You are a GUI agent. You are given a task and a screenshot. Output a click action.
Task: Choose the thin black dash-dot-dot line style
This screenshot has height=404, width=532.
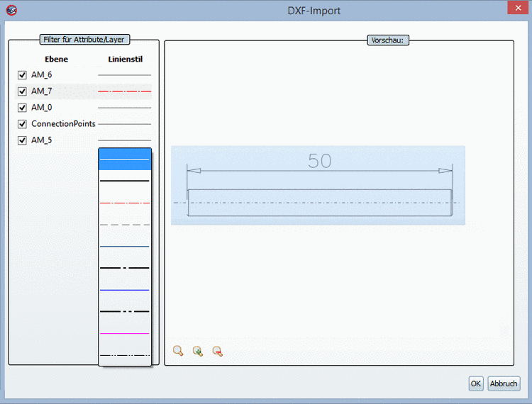click(125, 355)
